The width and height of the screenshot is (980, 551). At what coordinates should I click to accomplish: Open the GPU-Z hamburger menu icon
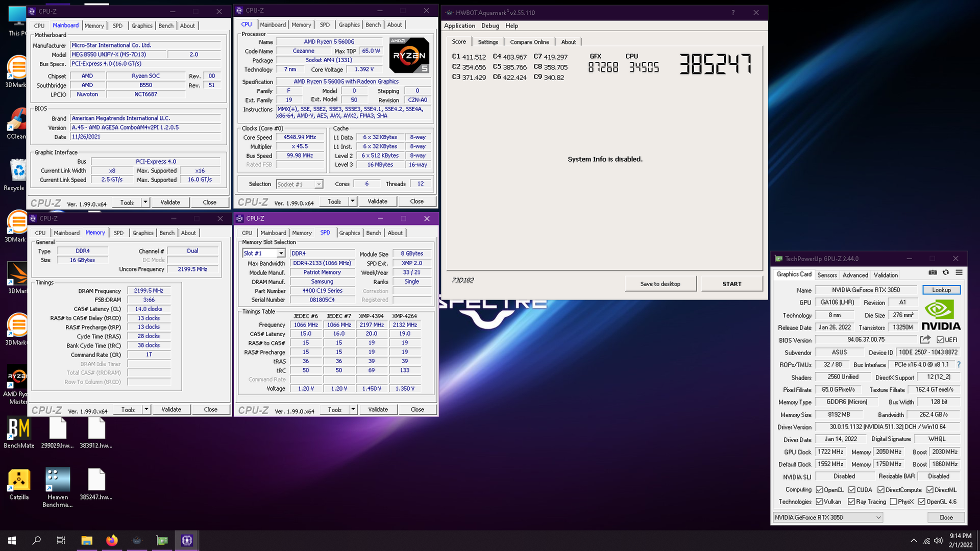tap(959, 273)
